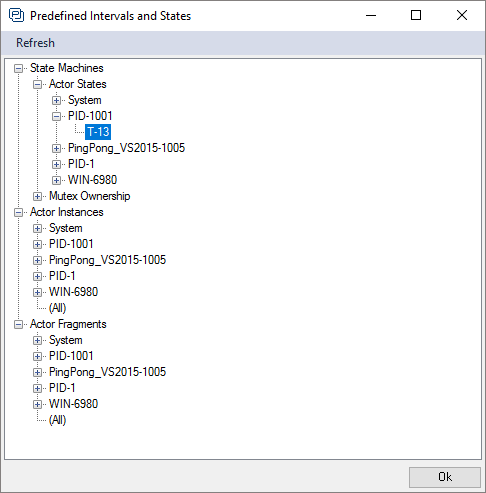Expand PID-1 under Actor States
The image size is (486, 493).
[x=57, y=164]
